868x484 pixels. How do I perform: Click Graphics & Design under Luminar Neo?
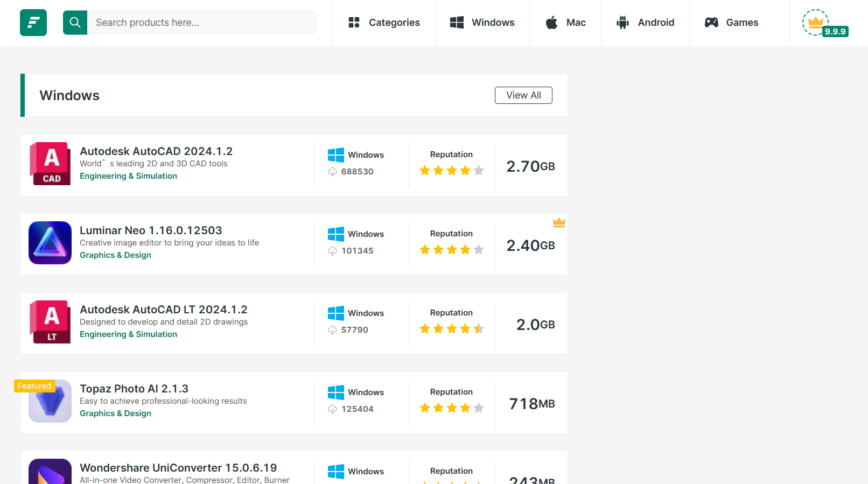[x=115, y=255]
